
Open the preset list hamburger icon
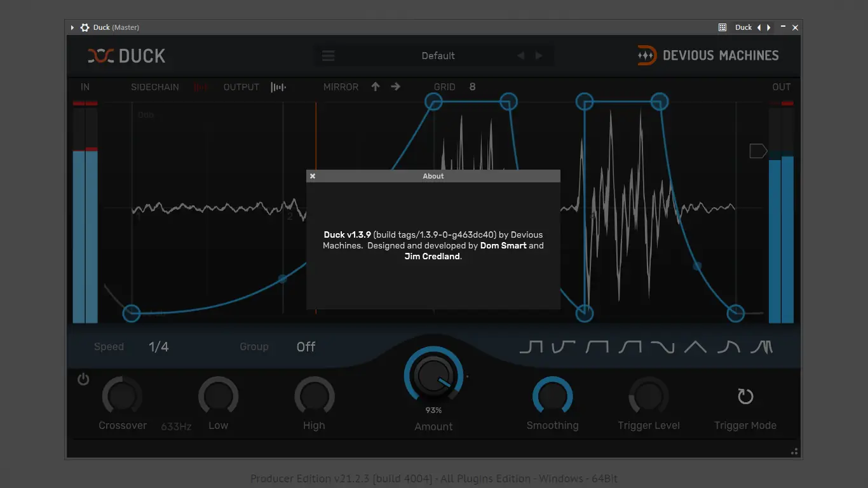pos(329,55)
